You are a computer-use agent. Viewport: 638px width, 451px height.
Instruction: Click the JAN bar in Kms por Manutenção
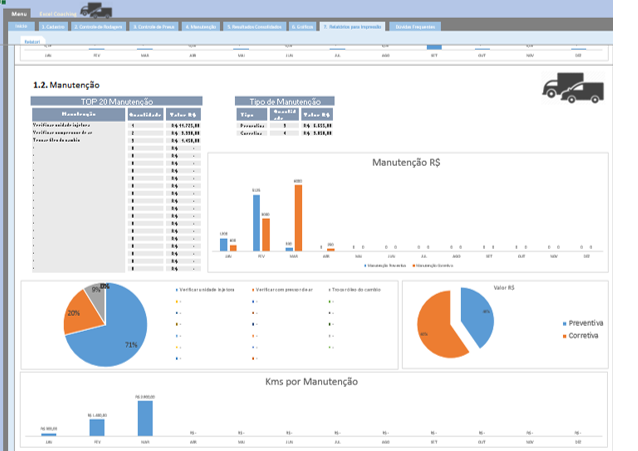pos(49,434)
